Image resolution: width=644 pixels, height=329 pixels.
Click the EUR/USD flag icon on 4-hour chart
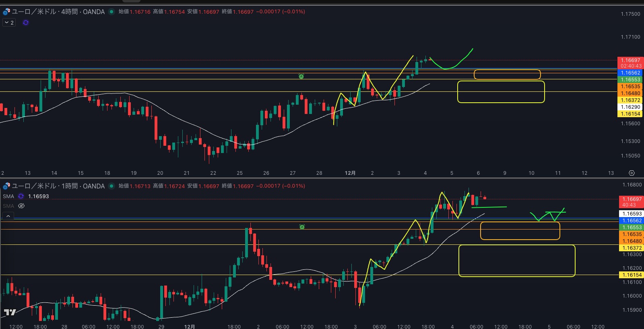point(6,12)
